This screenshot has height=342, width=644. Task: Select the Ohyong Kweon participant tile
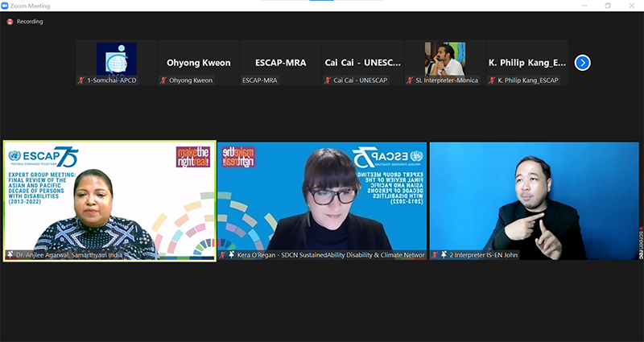[x=198, y=63]
